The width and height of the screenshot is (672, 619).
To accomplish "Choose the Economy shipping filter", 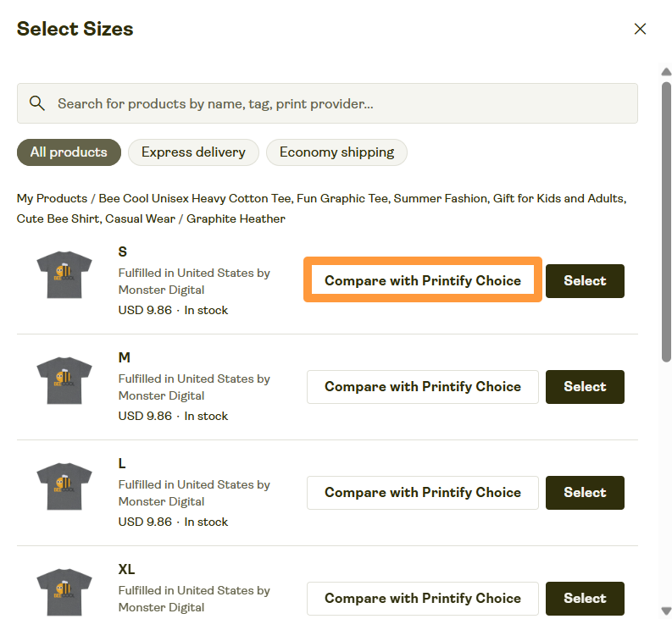I will [336, 152].
